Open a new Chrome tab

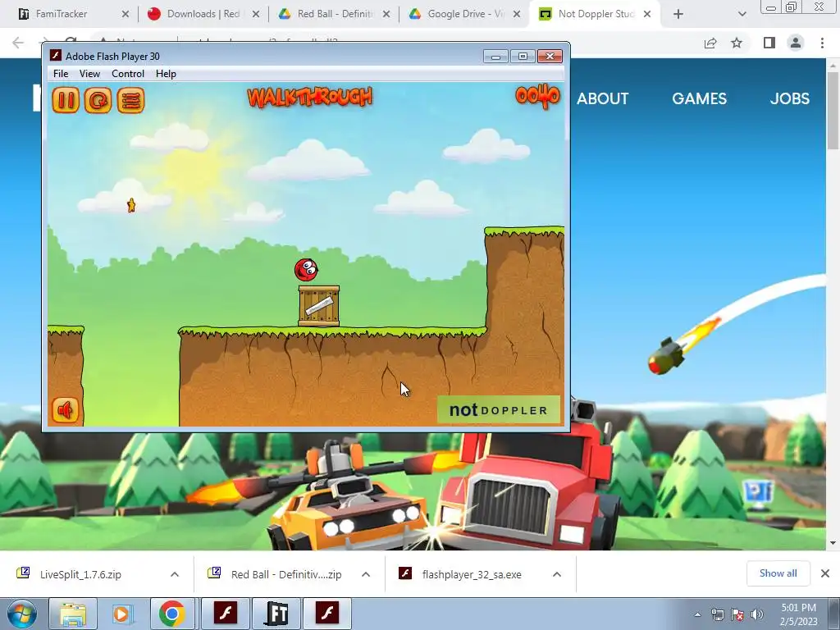[678, 14]
